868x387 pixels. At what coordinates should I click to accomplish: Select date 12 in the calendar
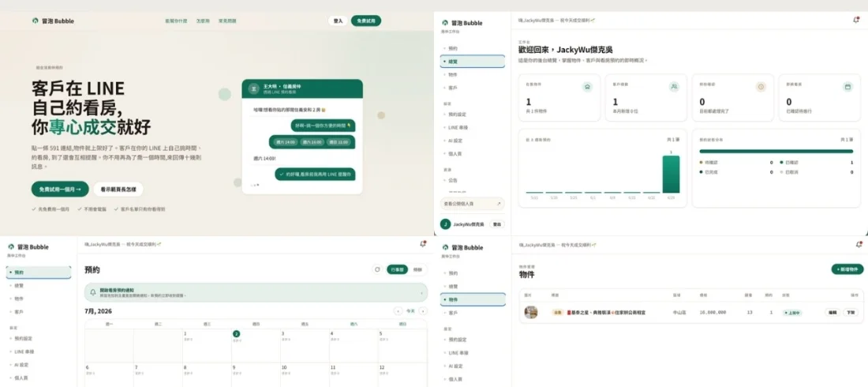click(382, 367)
